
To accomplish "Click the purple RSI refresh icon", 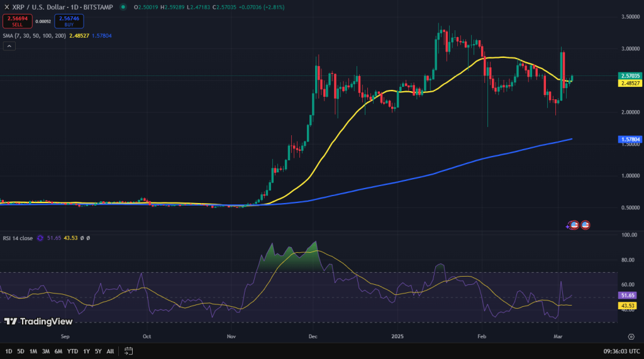I will click(40, 238).
